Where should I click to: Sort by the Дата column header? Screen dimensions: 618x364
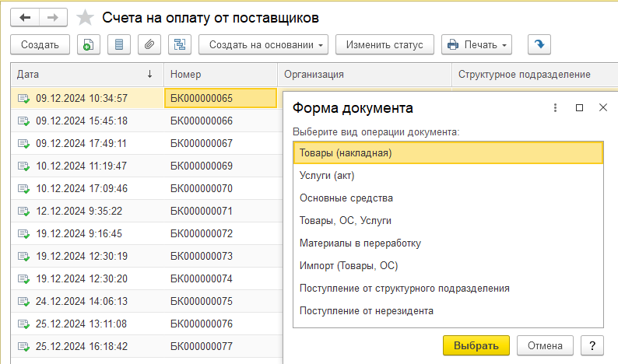point(86,75)
